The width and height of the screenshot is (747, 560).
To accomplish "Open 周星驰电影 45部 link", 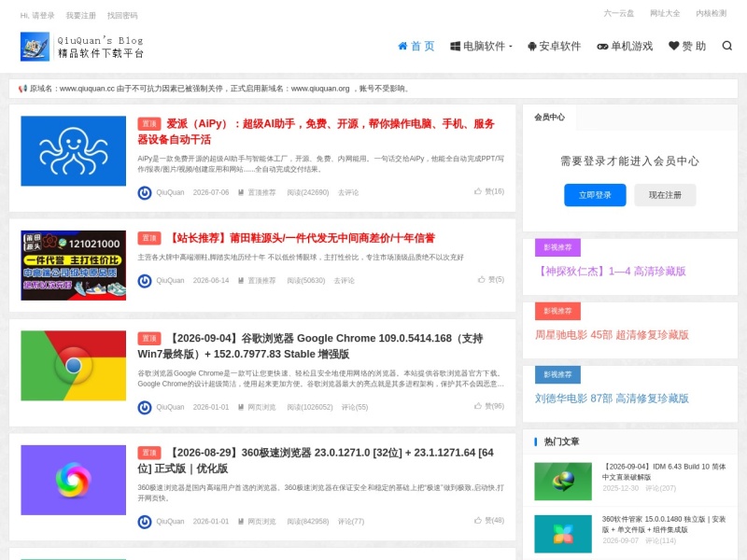I will 612,335.
